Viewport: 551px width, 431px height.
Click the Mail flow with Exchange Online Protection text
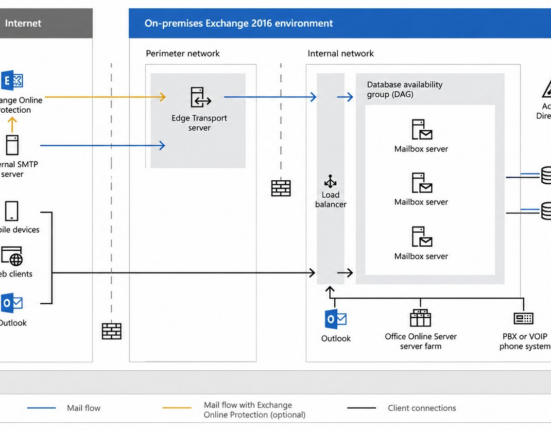[254, 410]
